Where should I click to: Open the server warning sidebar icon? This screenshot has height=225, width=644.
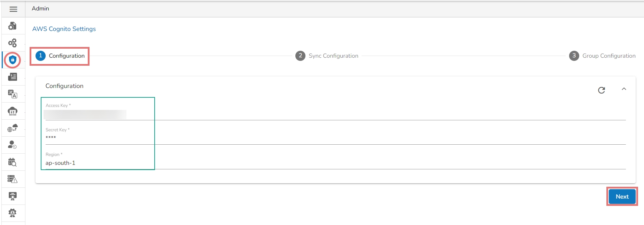(13, 179)
